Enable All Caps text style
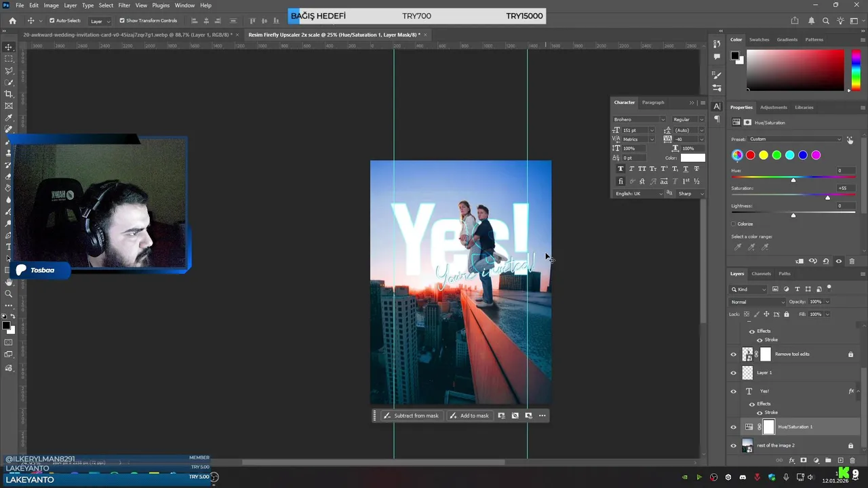Screen dimensions: 868x488 [642, 169]
